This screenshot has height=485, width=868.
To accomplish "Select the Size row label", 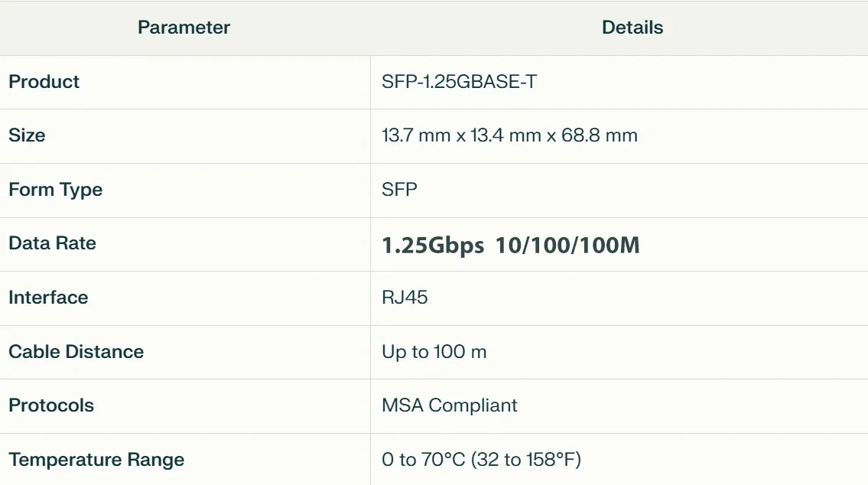I will (27, 135).
